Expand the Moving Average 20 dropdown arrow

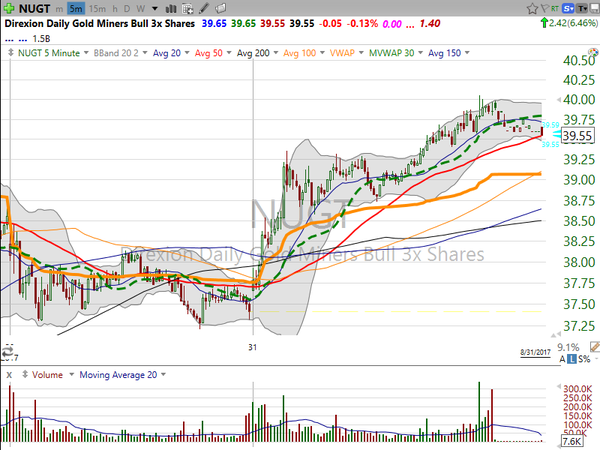tap(163, 374)
